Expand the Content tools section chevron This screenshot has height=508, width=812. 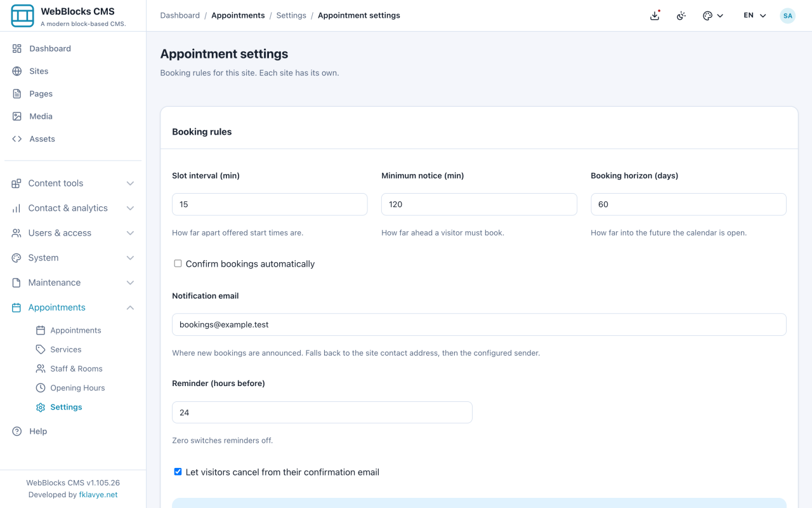click(130, 184)
